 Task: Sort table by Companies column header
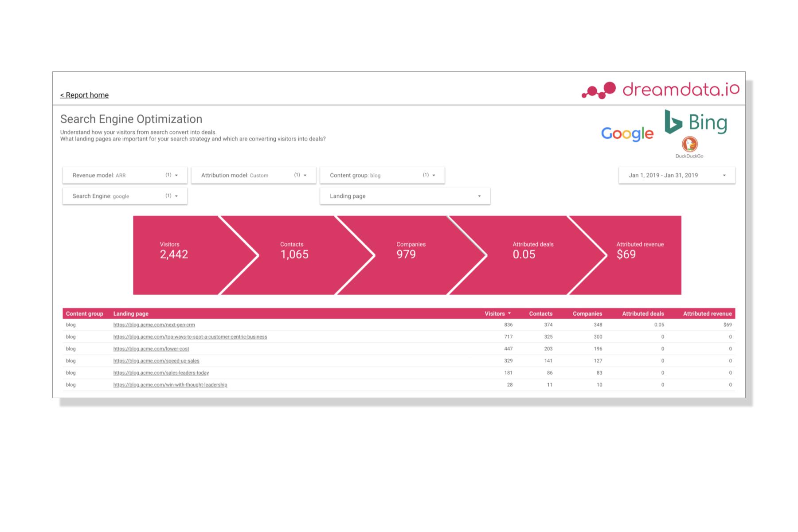(587, 313)
